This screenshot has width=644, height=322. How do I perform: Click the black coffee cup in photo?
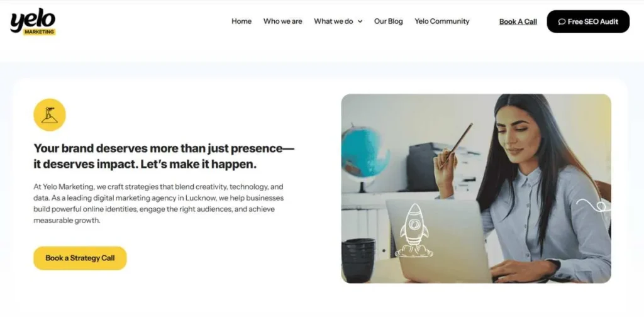(x=358, y=260)
